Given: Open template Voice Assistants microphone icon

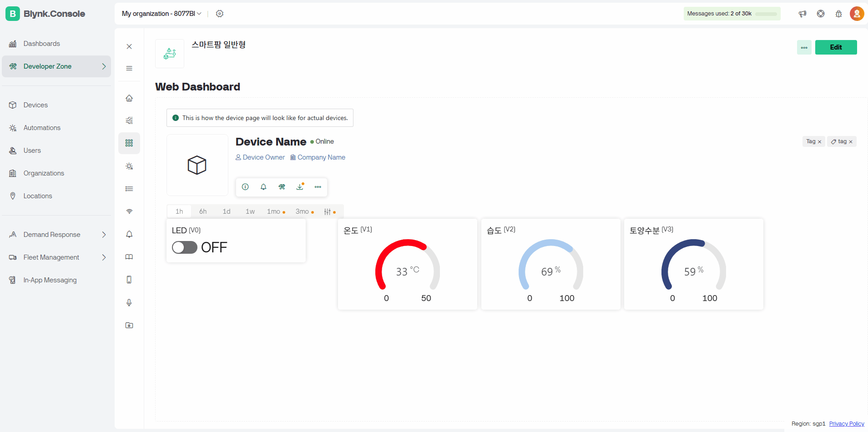Looking at the screenshot, I should click(129, 302).
